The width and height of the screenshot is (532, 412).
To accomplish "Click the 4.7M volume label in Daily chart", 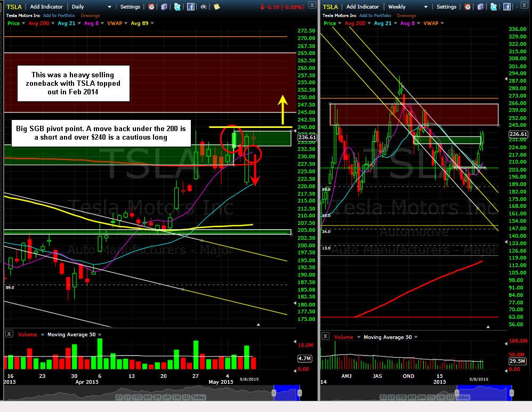I will coord(305,358).
